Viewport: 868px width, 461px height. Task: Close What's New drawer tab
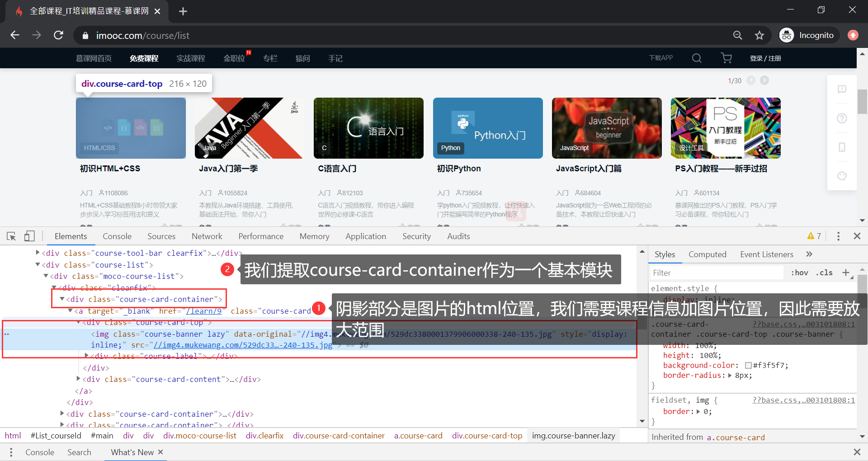(160, 452)
